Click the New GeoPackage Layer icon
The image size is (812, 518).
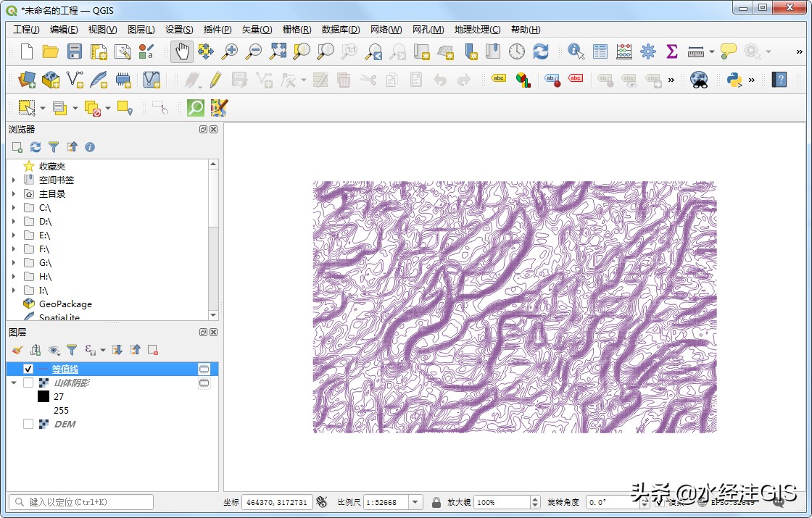[x=51, y=80]
